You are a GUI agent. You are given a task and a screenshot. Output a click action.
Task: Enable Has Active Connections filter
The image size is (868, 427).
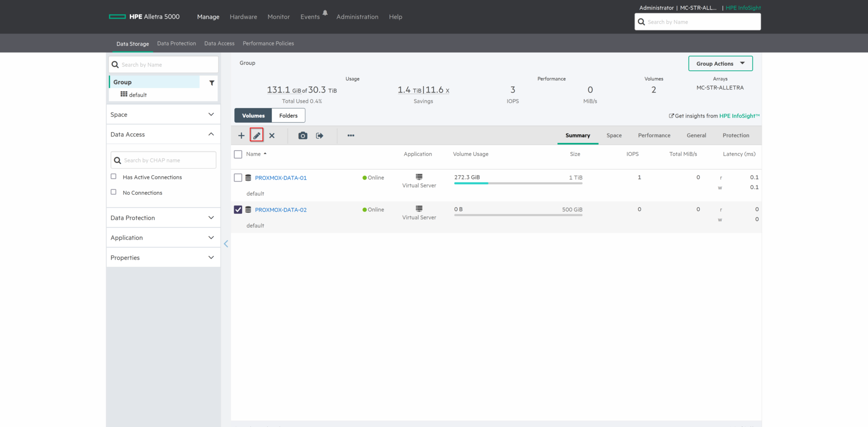(114, 176)
